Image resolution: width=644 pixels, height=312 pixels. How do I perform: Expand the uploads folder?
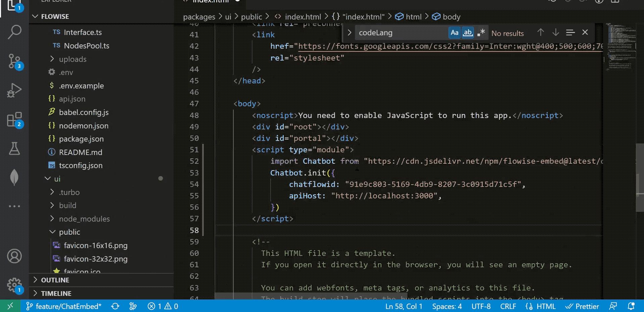(x=73, y=59)
